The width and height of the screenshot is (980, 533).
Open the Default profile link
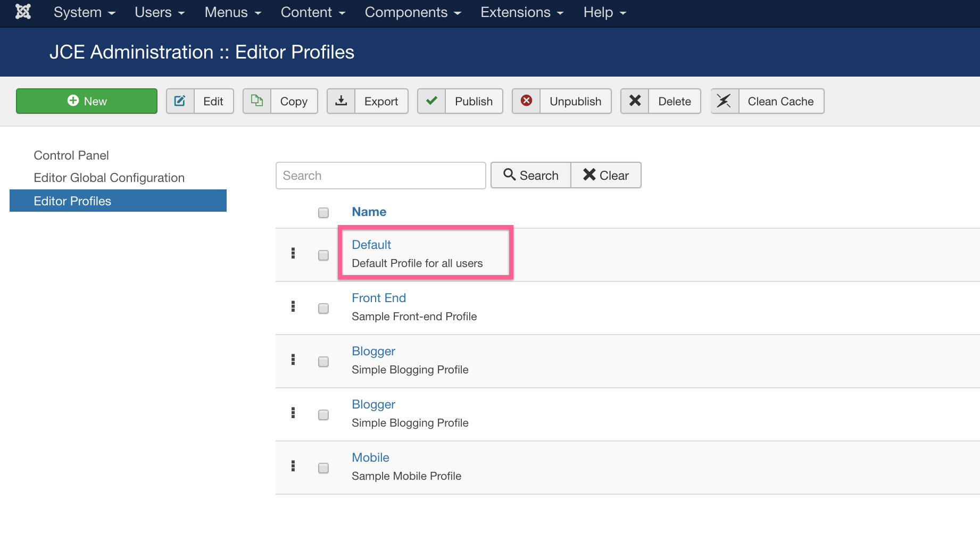point(371,245)
